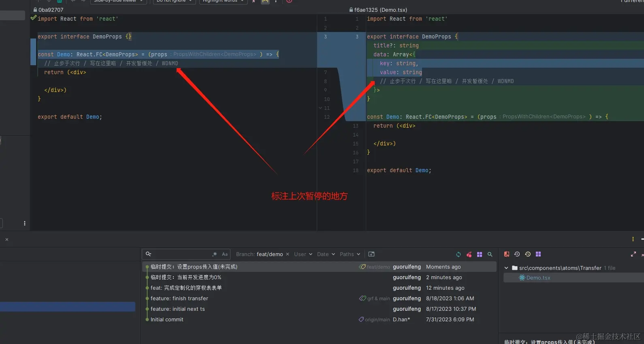
Task: Open the User filter dropdown
Action: tap(303, 254)
